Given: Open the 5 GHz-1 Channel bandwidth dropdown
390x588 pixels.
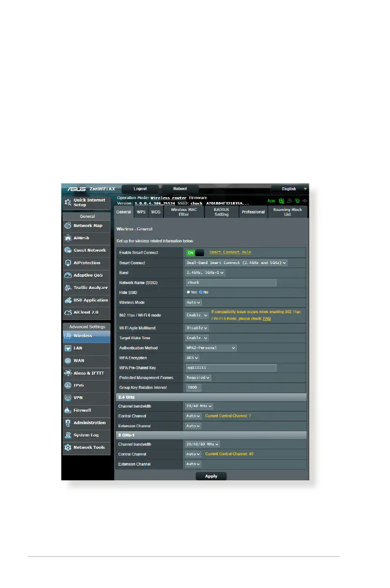Looking at the screenshot, I should click(x=202, y=444).
